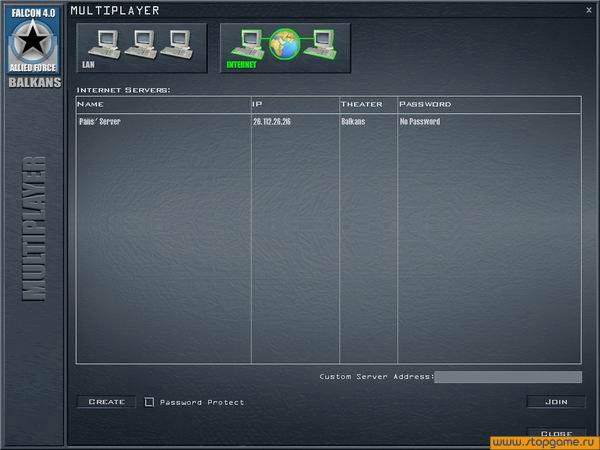Click the X icon in top-right corner

click(x=588, y=9)
